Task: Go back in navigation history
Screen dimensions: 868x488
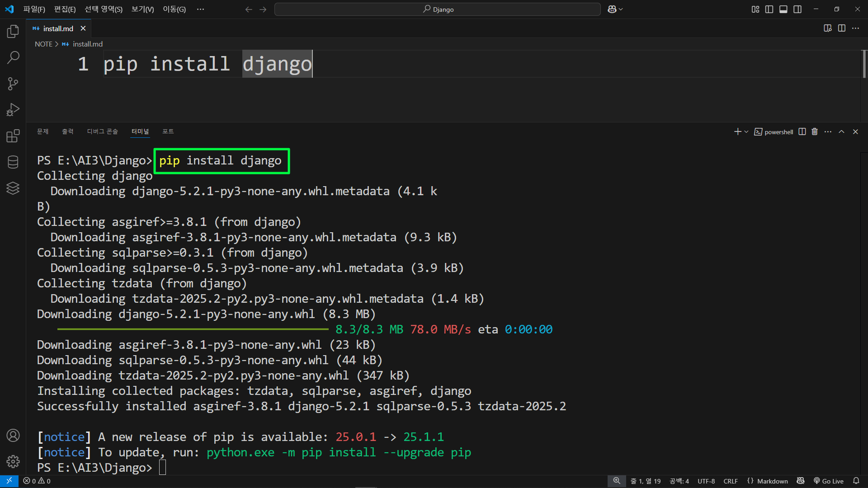Action: (x=249, y=9)
